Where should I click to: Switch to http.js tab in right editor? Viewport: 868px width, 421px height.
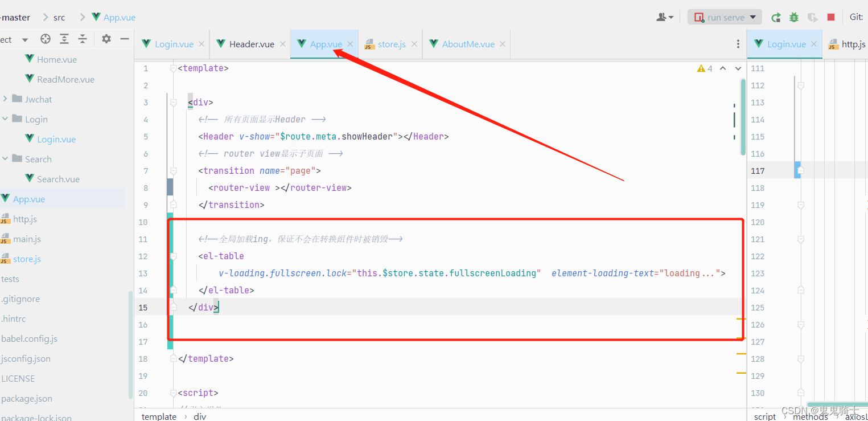(x=847, y=44)
